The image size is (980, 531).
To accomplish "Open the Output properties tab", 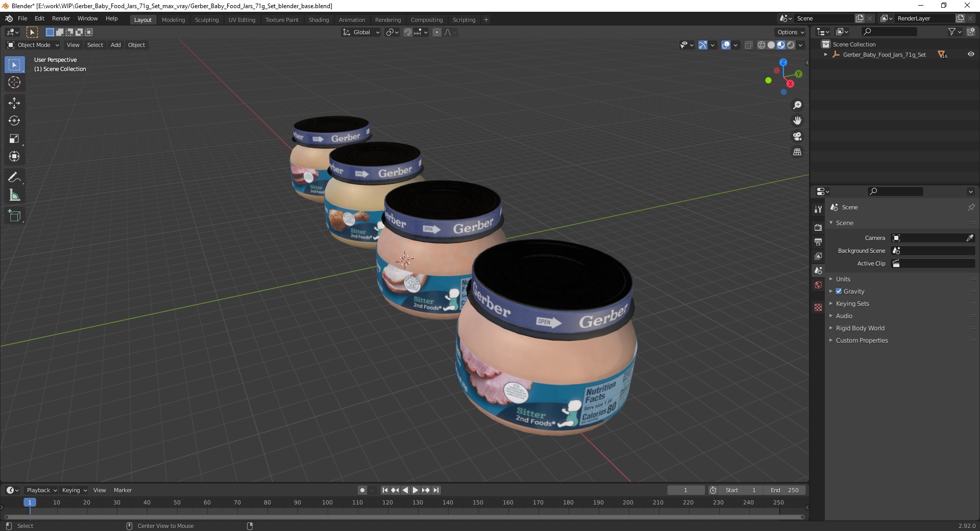I will pyautogui.click(x=818, y=242).
